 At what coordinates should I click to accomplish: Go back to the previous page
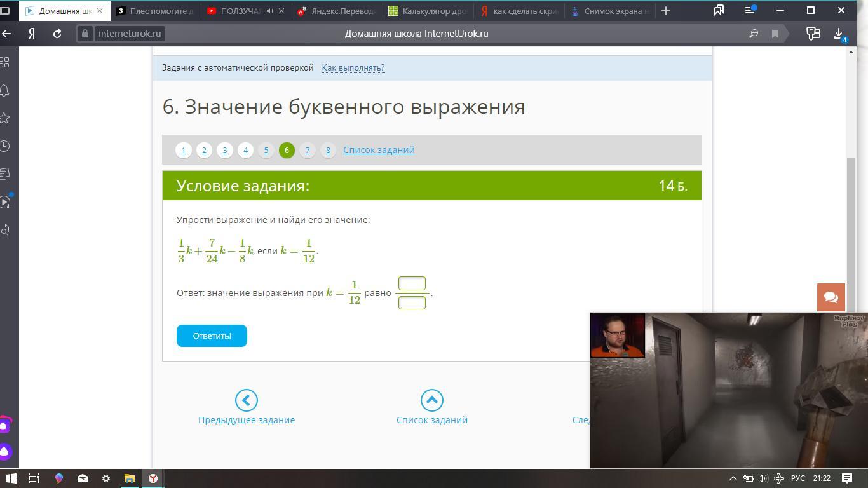coord(7,34)
